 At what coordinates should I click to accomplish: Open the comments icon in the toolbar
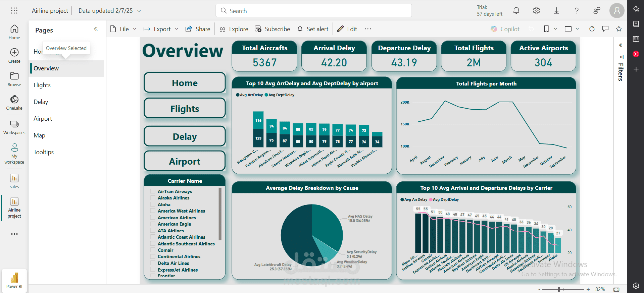click(605, 29)
